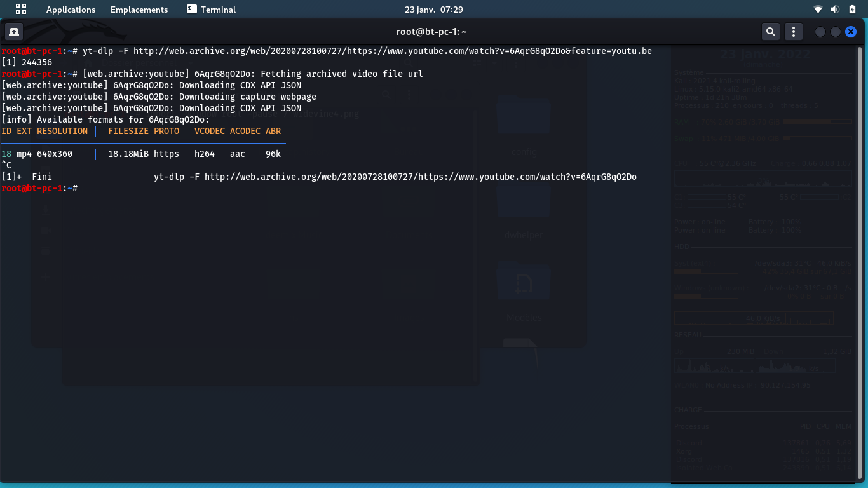The height and width of the screenshot is (488, 868).
Task: Click the last empty root@bt-pc-1 prompt
Action: pos(39,188)
